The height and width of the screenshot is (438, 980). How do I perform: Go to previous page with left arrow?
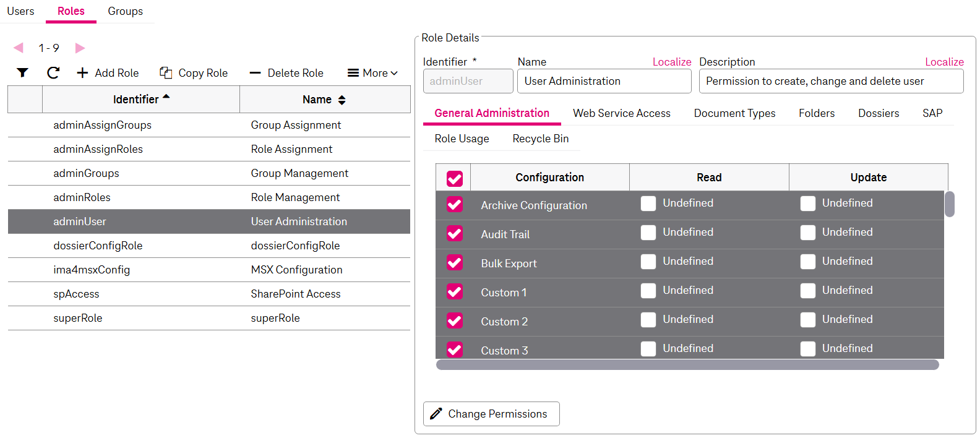point(19,48)
